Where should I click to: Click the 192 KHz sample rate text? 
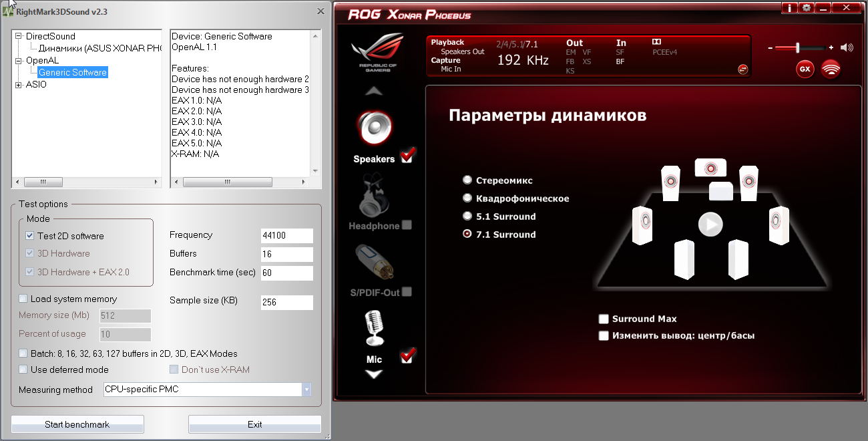[523, 60]
